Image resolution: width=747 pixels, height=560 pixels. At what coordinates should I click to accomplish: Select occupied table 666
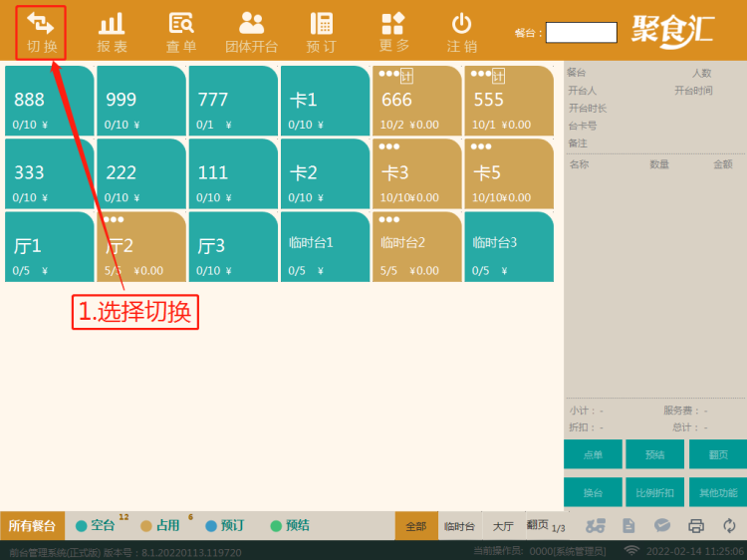coord(417,101)
